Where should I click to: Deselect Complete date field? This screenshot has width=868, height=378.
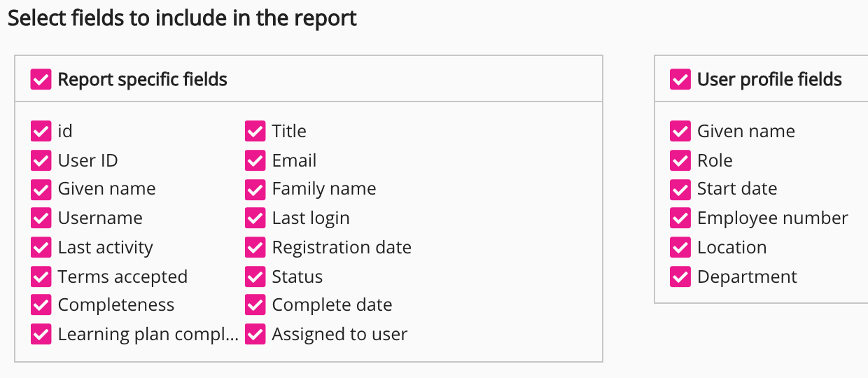pos(255,304)
